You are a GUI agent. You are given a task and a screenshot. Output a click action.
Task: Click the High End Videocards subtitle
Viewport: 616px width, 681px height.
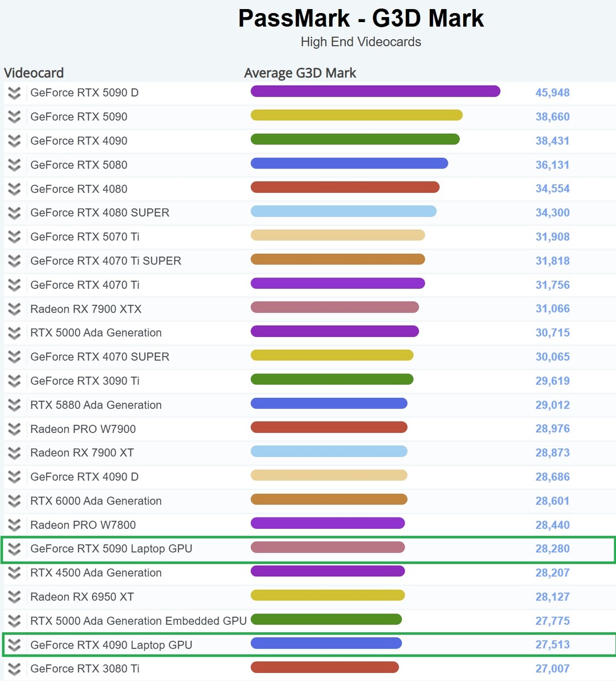pos(361,42)
